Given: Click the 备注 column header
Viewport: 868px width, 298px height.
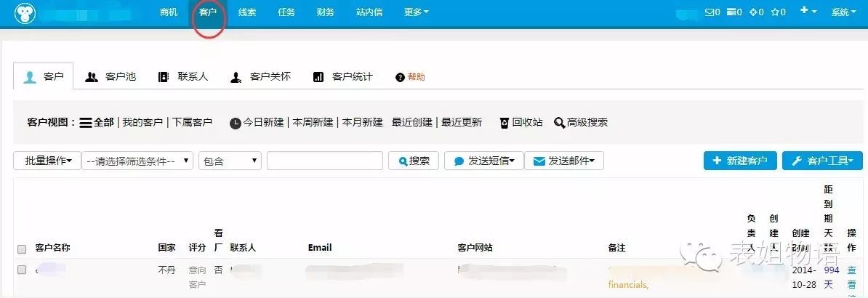Looking at the screenshot, I should [616, 248].
